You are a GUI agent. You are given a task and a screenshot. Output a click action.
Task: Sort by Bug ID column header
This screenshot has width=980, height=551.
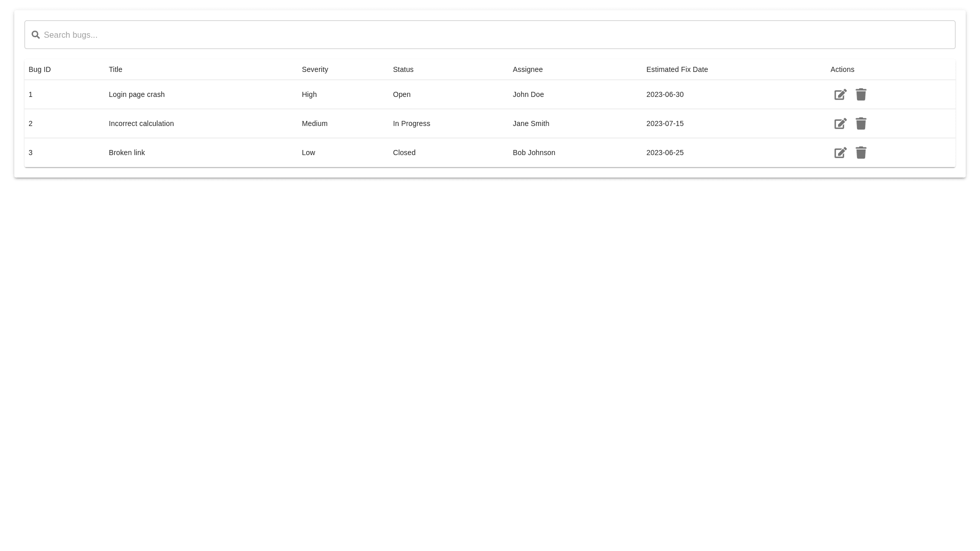pyautogui.click(x=40, y=69)
